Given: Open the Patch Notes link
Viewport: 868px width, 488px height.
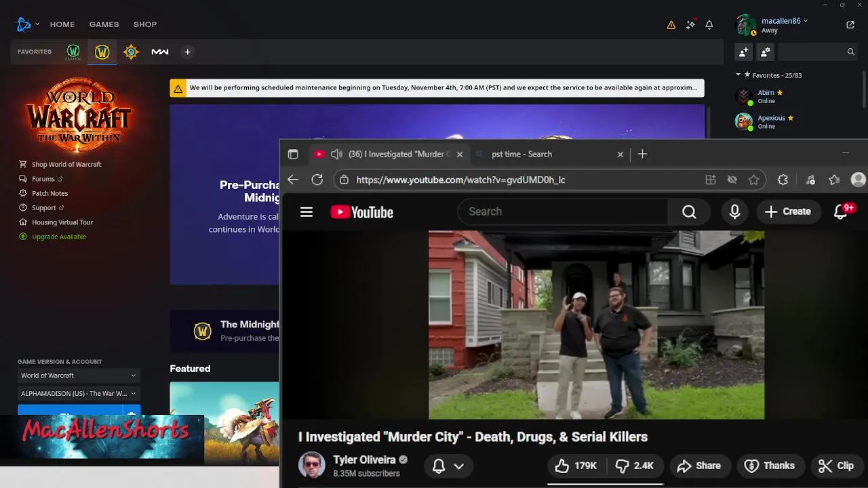Looking at the screenshot, I should pos(43,193).
